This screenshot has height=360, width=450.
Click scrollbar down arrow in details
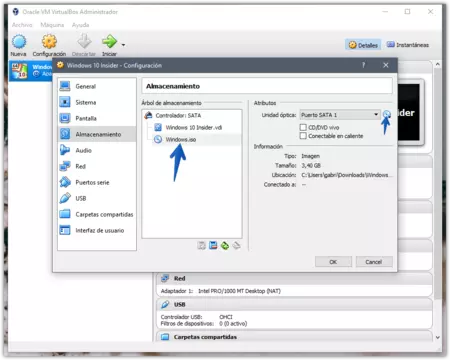click(438, 337)
